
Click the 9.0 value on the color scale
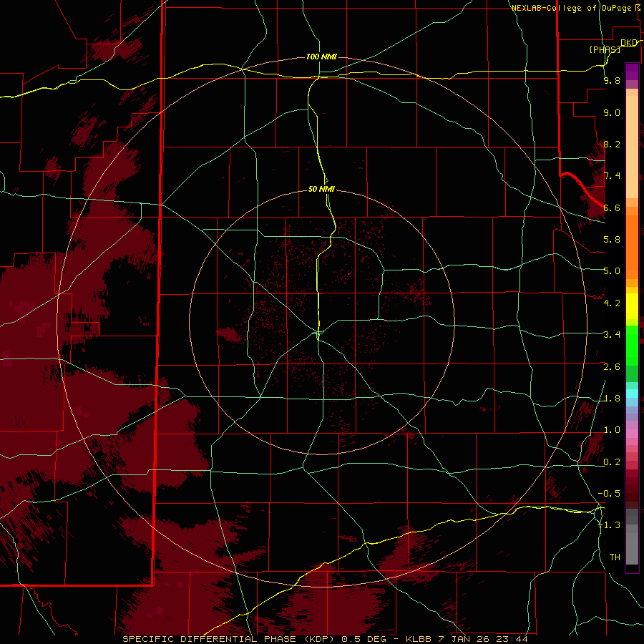(612, 112)
